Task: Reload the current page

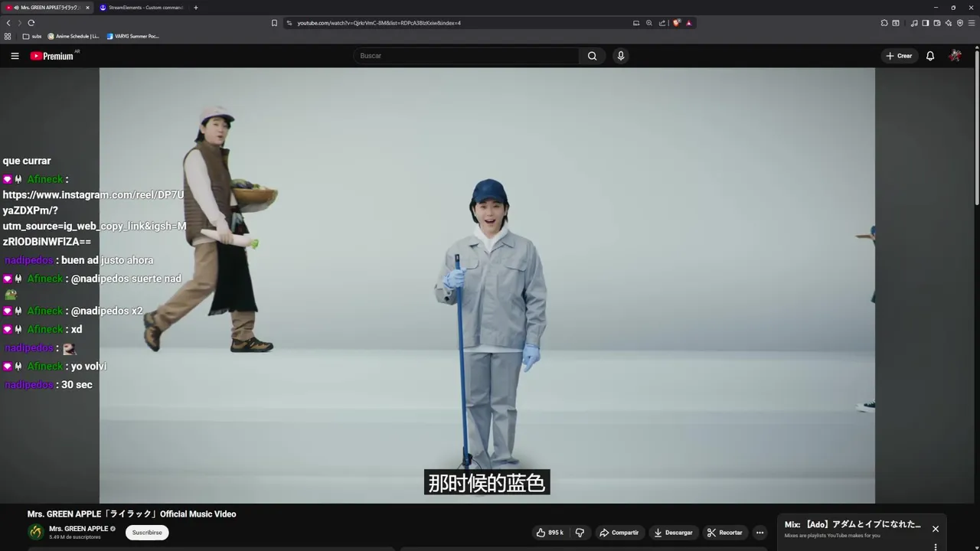Action: pyautogui.click(x=31, y=23)
